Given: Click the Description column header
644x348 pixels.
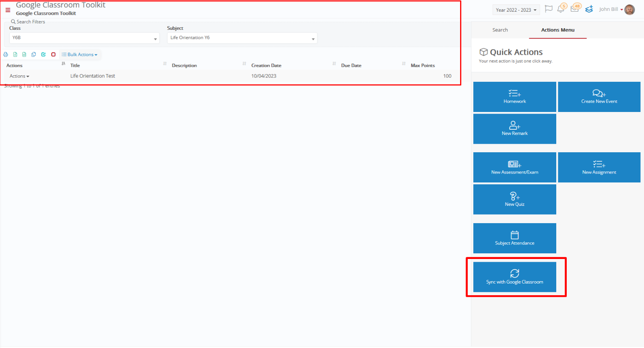Looking at the screenshot, I should point(184,65).
